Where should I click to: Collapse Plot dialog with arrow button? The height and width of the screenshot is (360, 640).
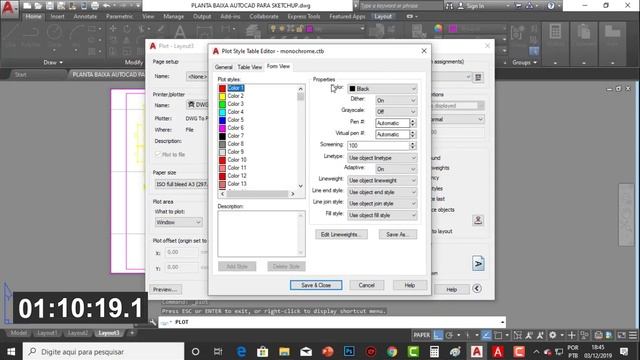(477, 289)
